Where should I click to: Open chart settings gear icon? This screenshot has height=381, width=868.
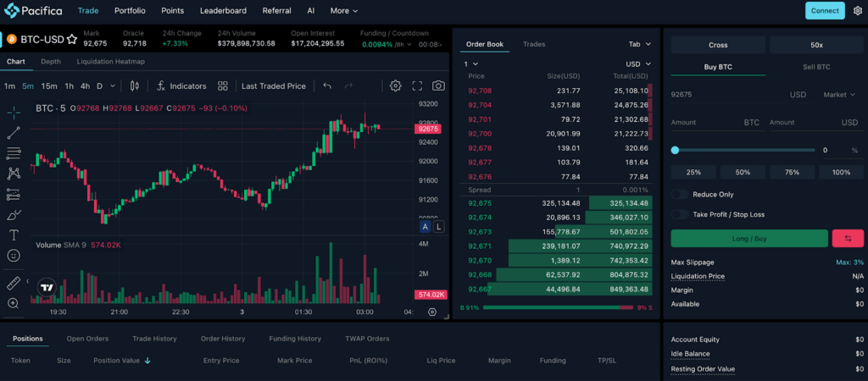click(395, 86)
